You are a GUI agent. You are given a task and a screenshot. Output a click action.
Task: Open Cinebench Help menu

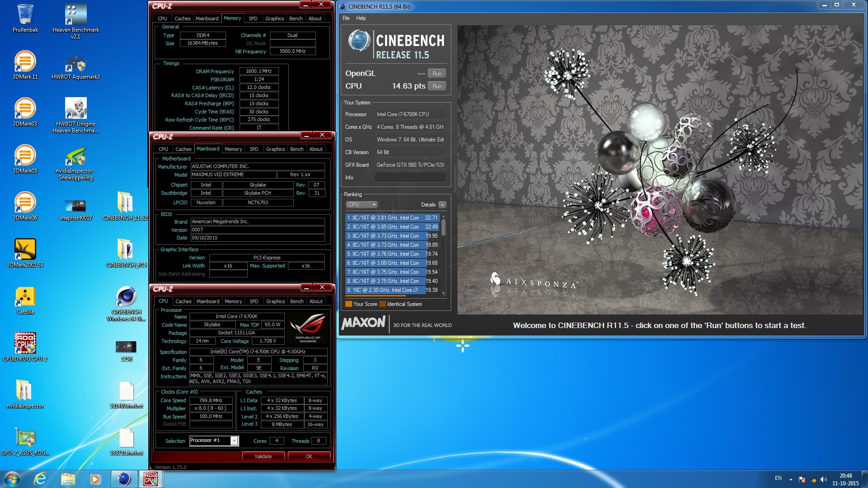pyautogui.click(x=361, y=18)
